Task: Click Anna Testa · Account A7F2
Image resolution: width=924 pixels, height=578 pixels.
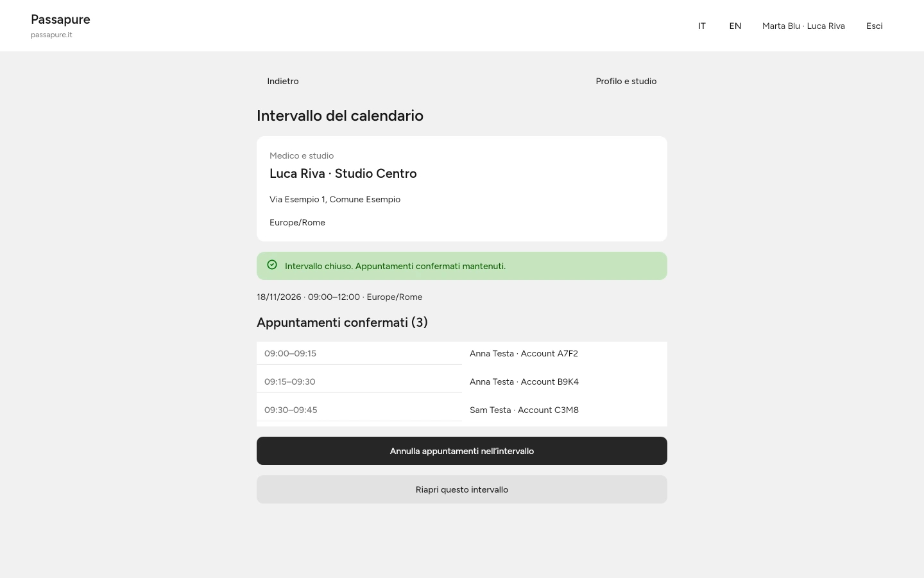Action: (x=524, y=353)
